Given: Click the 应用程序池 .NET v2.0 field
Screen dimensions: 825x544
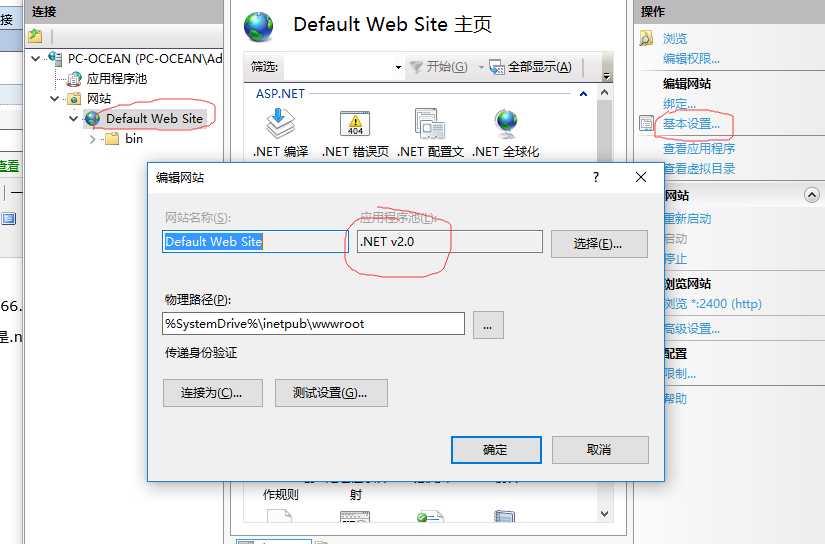Looking at the screenshot, I should (450, 241).
